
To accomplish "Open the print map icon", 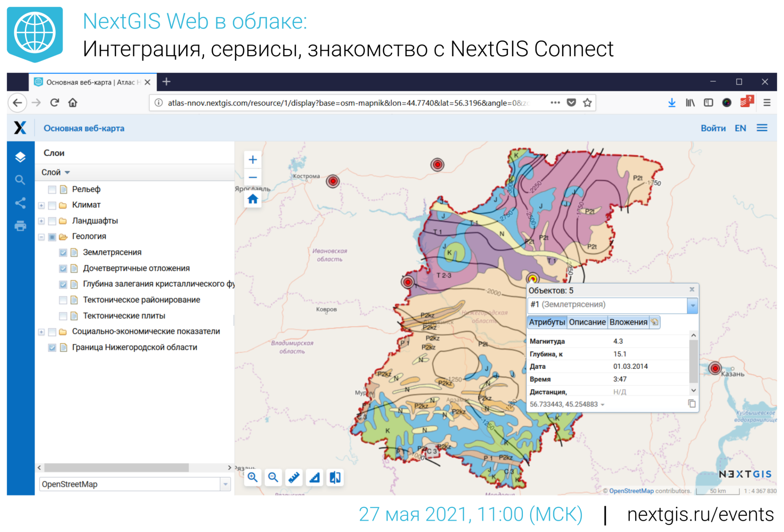I will [20, 226].
